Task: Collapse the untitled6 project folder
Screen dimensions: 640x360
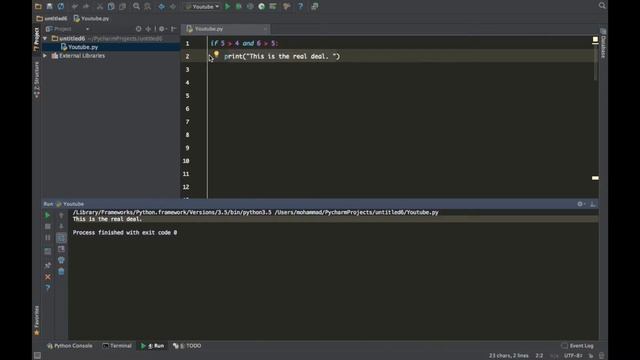Action: tap(45, 38)
